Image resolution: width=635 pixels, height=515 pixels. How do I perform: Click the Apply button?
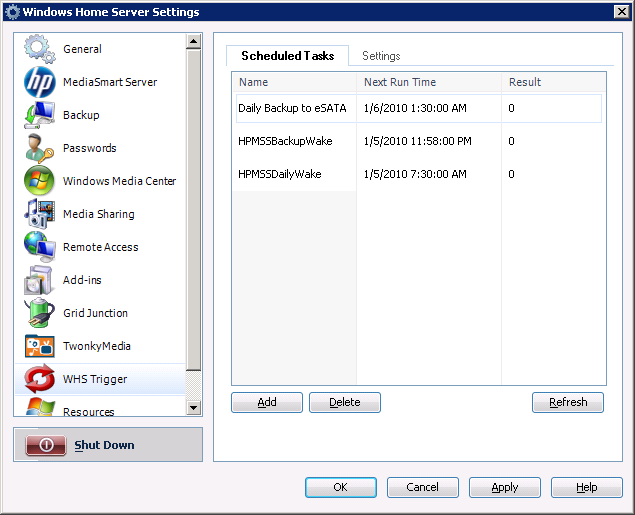505,487
